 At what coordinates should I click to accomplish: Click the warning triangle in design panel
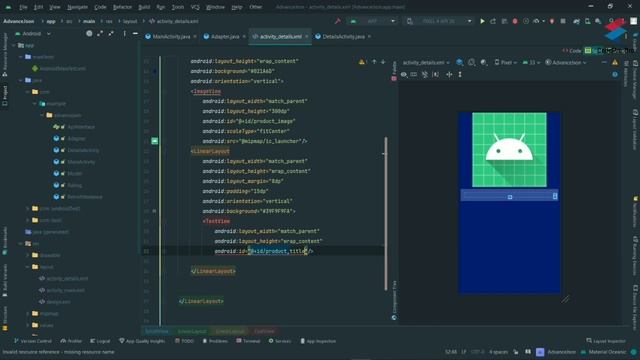615,62
